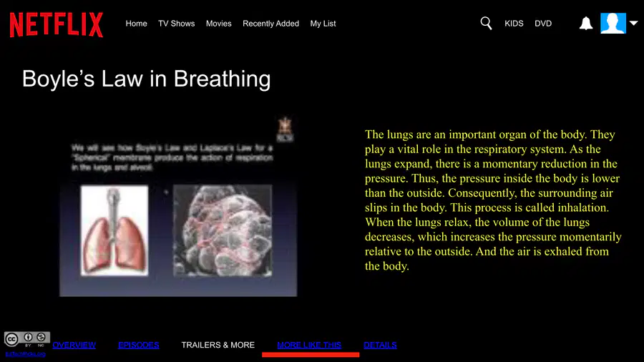Expand the profile dropdown arrow
This screenshot has height=362, width=644.
(633, 23)
